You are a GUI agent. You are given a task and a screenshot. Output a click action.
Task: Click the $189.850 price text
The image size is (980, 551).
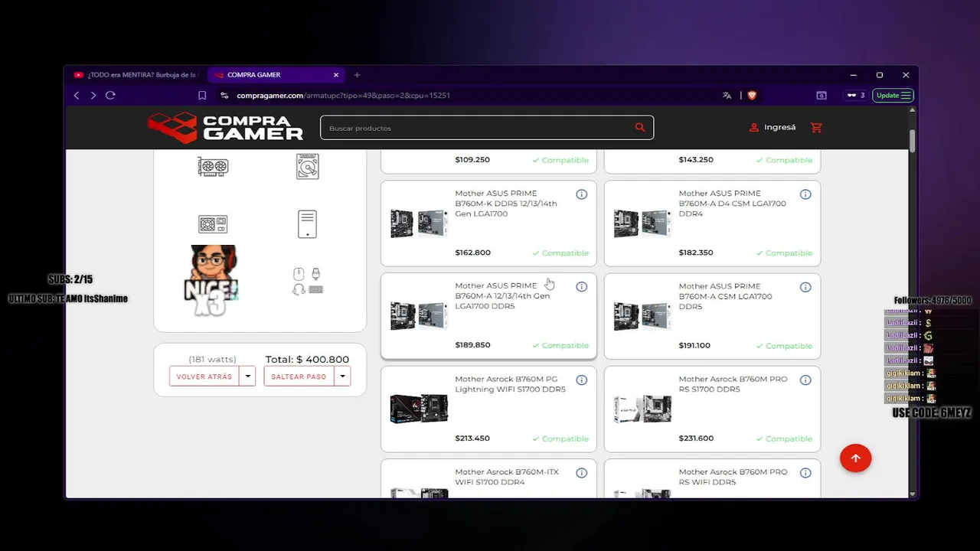click(472, 345)
